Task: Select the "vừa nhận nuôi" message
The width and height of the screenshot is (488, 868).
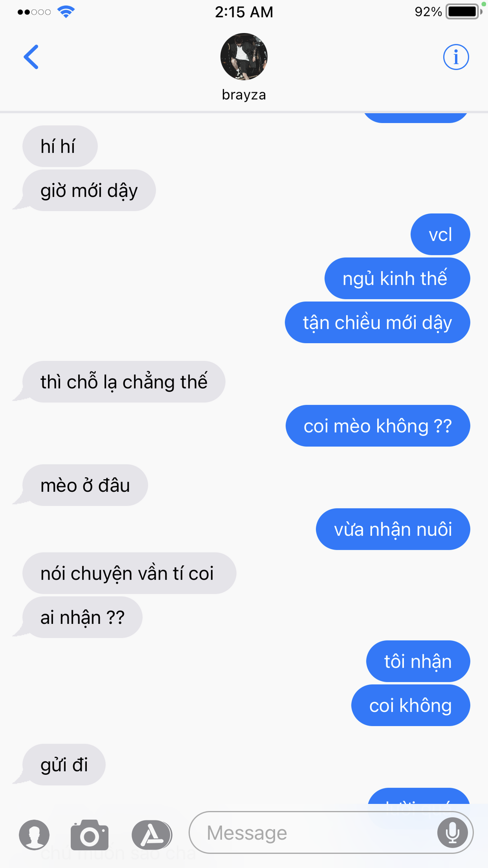Action: 393,529
